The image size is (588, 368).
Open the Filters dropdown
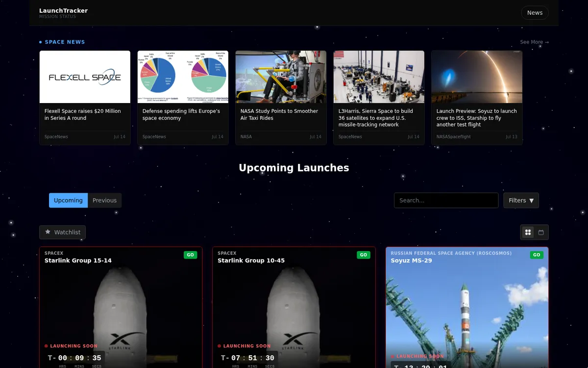(x=521, y=200)
